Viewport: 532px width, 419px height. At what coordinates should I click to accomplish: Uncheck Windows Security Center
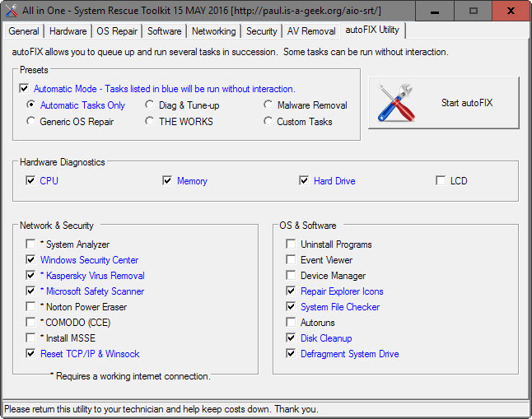30,259
